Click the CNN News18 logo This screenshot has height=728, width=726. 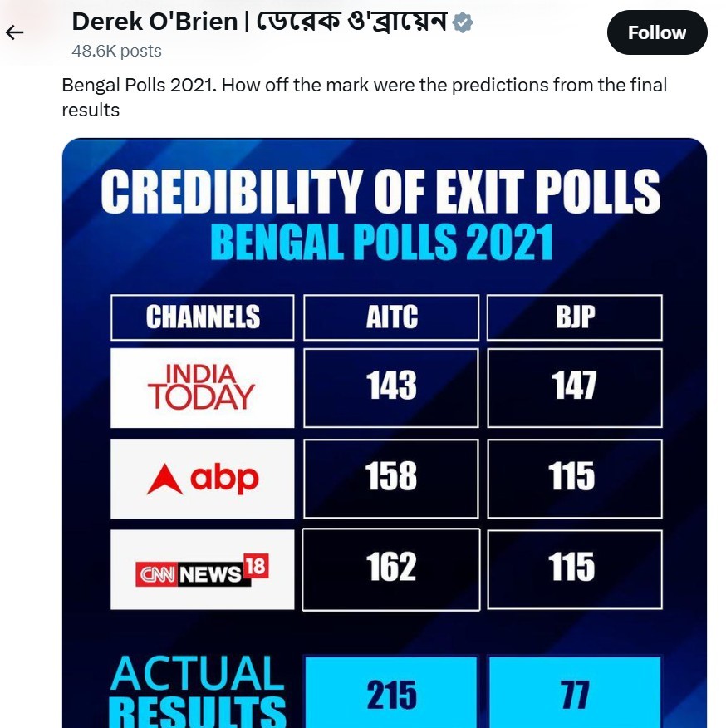[202, 570]
